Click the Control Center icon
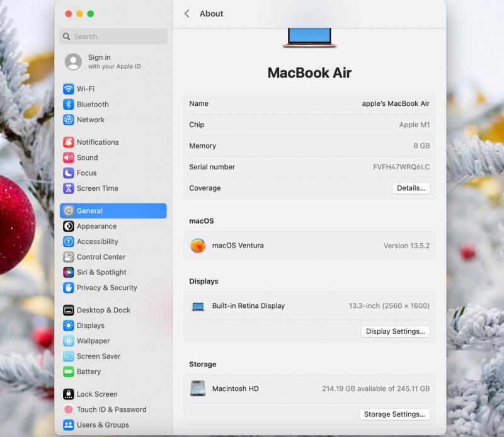This screenshot has height=437, width=504. [x=69, y=257]
